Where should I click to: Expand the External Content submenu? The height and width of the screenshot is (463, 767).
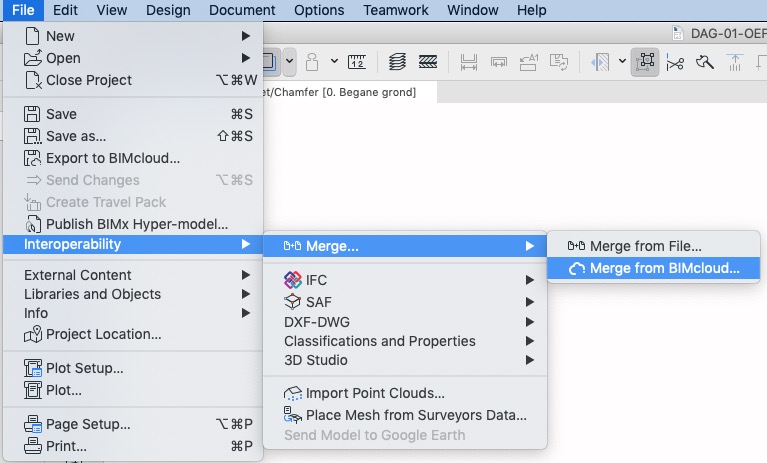[246, 275]
